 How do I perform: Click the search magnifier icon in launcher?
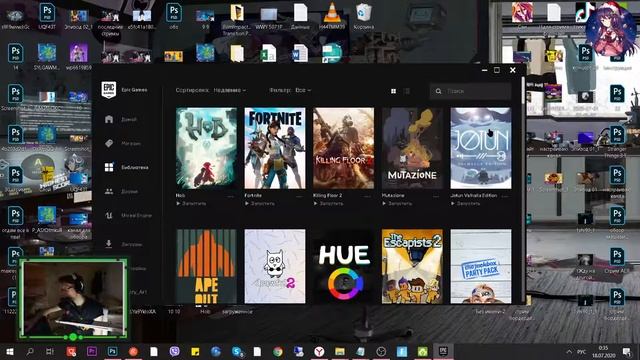point(438,91)
